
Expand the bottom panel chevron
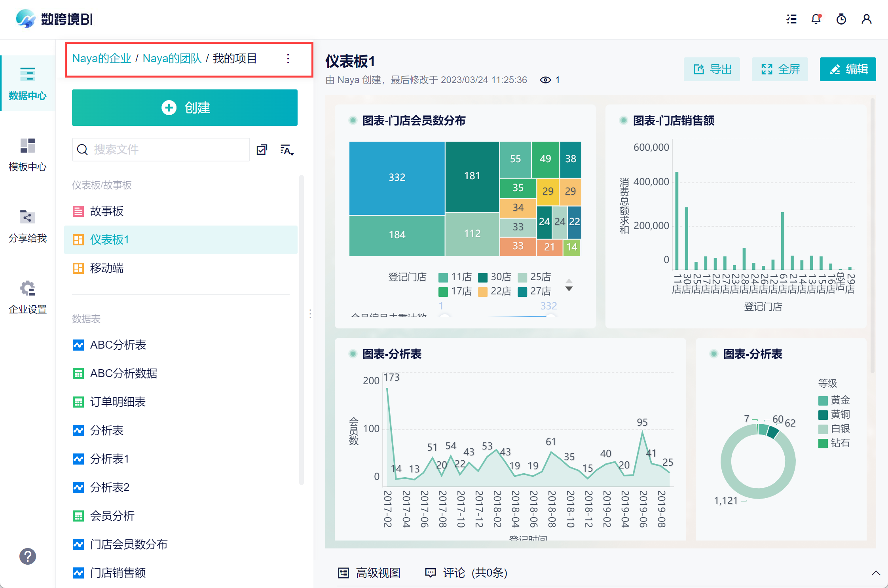[x=876, y=573]
